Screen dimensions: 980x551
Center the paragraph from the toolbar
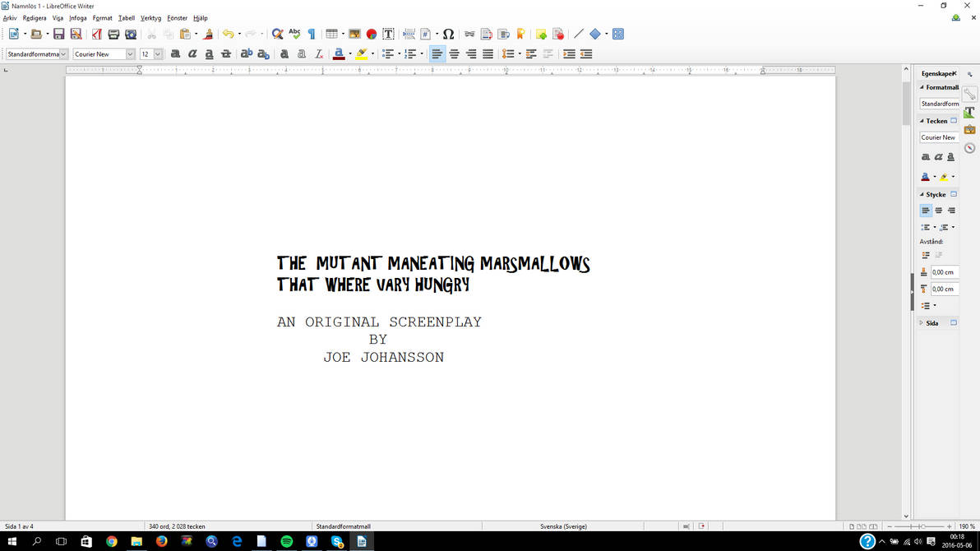coord(455,53)
